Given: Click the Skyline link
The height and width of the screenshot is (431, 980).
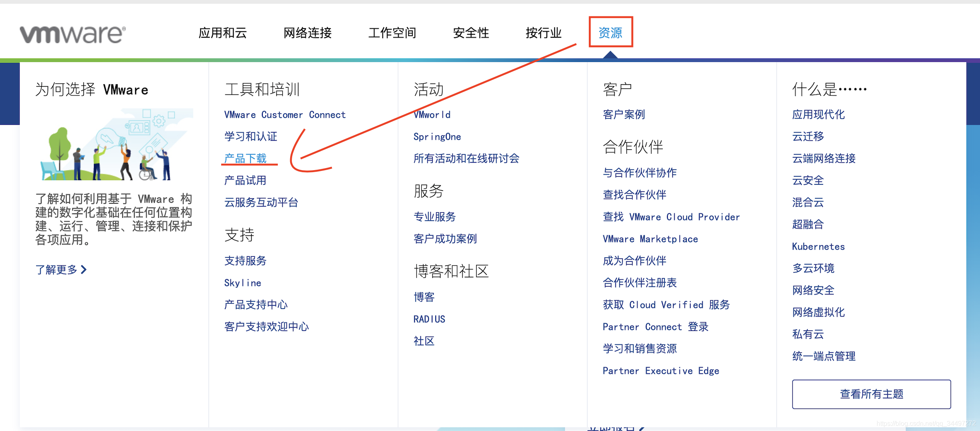Looking at the screenshot, I should pyautogui.click(x=243, y=283).
